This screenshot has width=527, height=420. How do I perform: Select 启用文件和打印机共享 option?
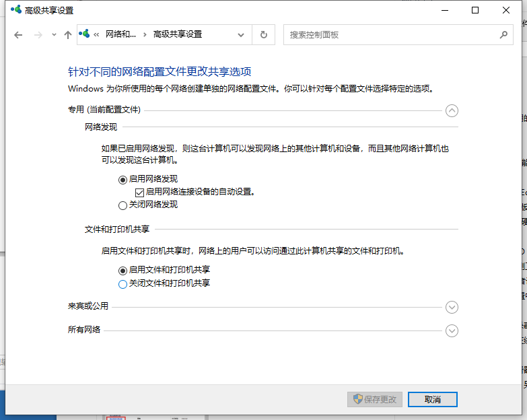(x=122, y=270)
